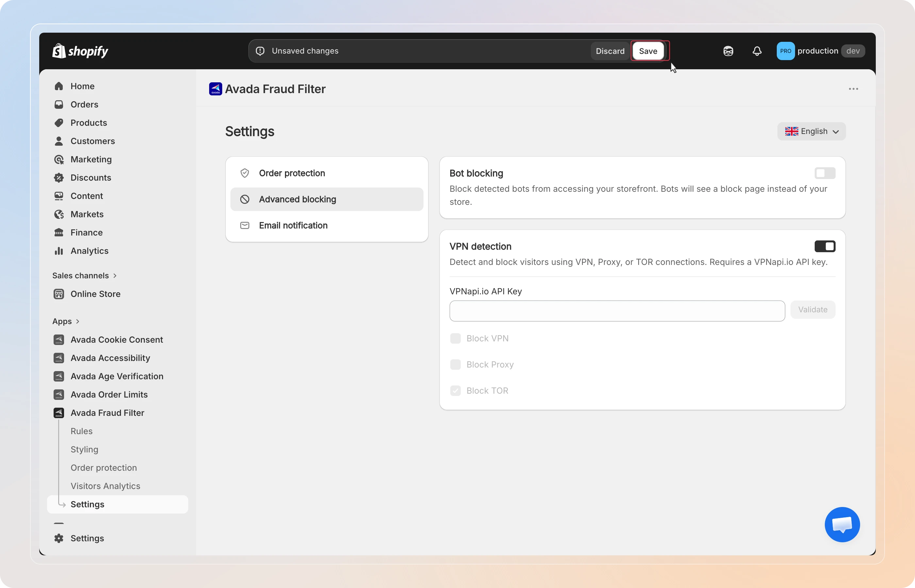Click the Unsaved changes alert icon
The height and width of the screenshot is (588, 915).
[260, 51]
